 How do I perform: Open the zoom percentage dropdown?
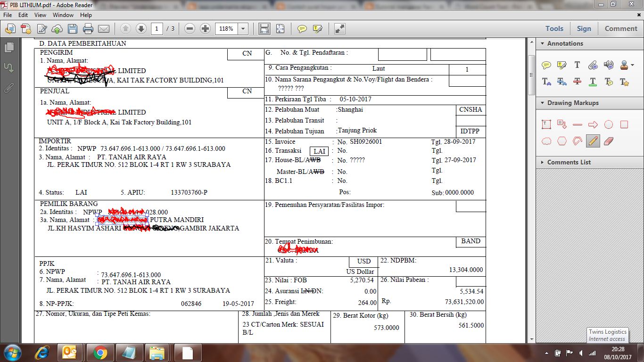[x=242, y=29]
